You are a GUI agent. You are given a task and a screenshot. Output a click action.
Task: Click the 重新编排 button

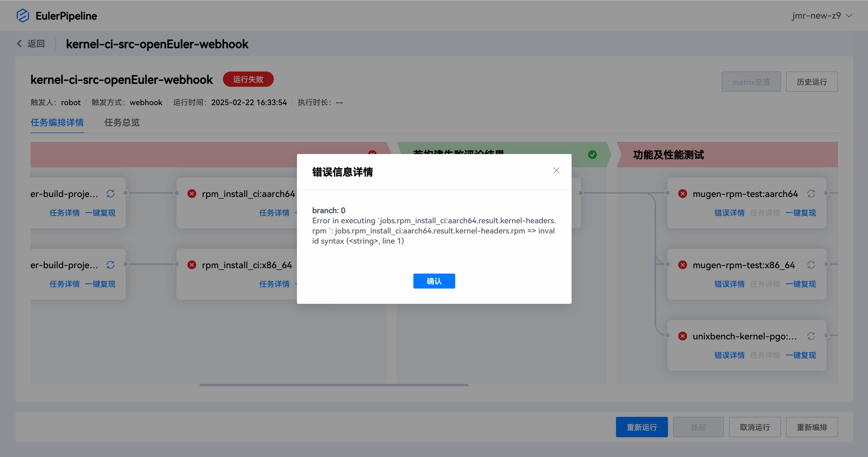pyautogui.click(x=812, y=427)
